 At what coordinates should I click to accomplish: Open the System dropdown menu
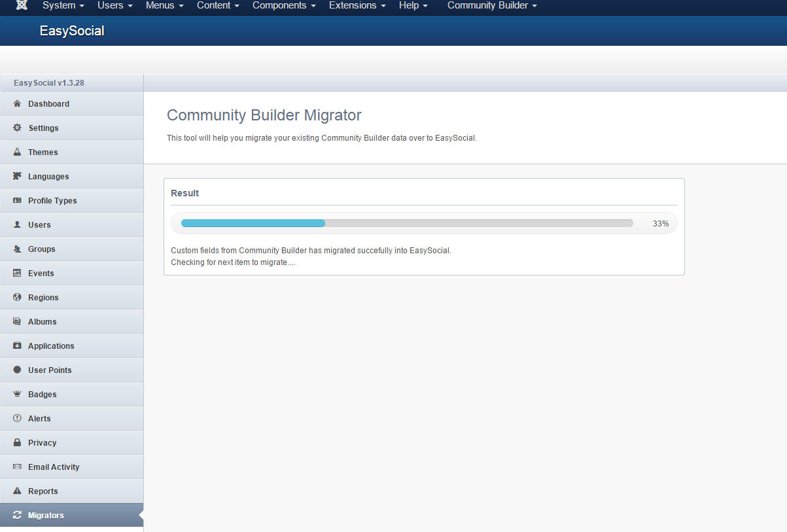click(63, 5)
